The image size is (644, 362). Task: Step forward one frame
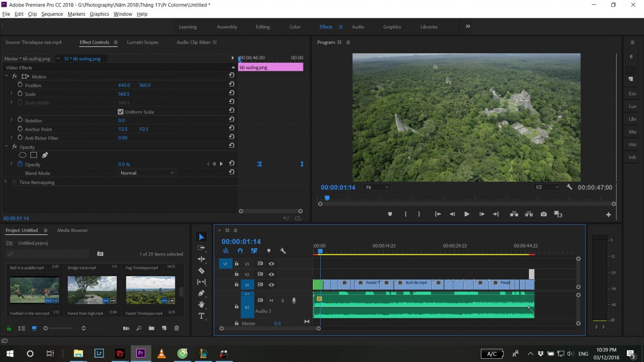[482, 214]
